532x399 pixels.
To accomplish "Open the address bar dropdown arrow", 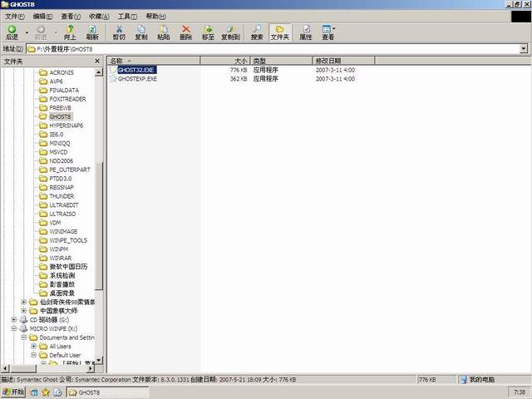I will tap(524, 49).
